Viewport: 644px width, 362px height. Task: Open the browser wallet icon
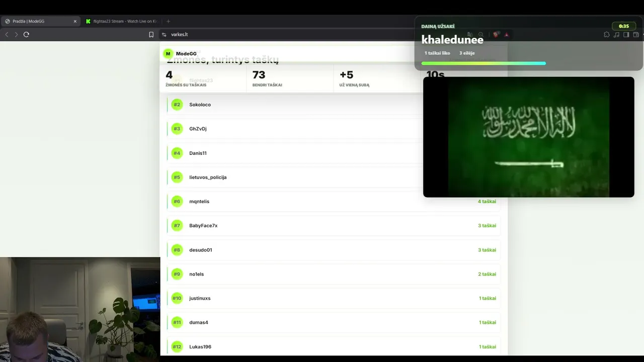(636, 35)
